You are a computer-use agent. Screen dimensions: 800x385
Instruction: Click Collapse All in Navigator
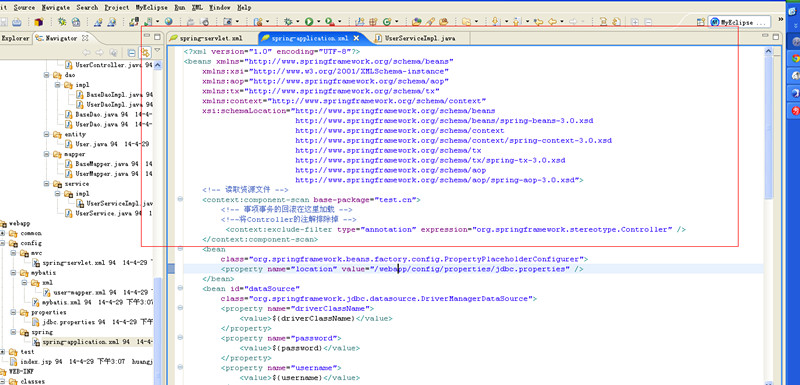(x=131, y=53)
